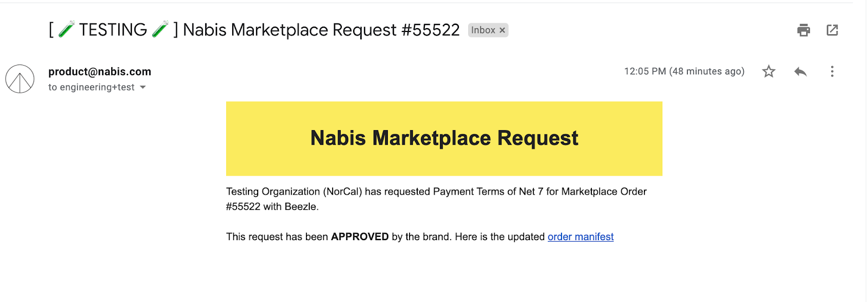This screenshot has width=868, height=302.
Task: Click sender address product@nabis.com
Action: point(100,72)
